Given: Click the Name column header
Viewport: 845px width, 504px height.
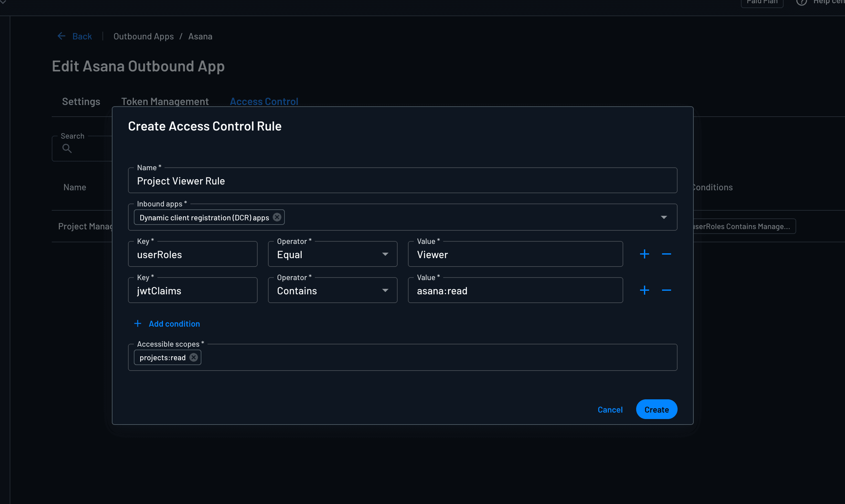Looking at the screenshot, I should (75, 187).
